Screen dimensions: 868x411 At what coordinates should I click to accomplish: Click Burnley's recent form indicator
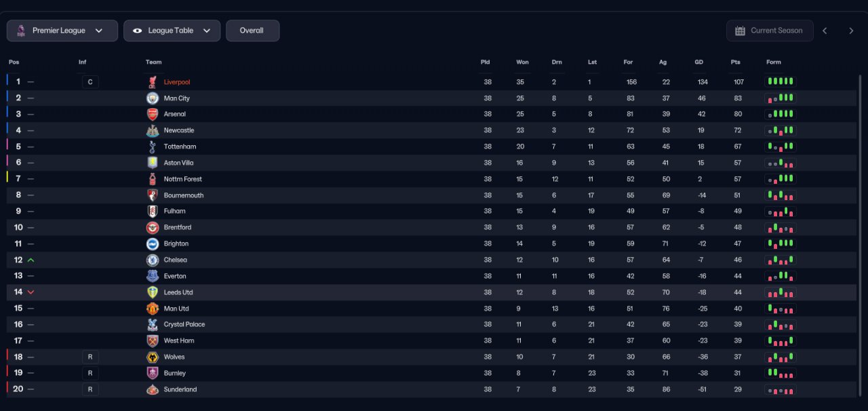click(781, 373)
